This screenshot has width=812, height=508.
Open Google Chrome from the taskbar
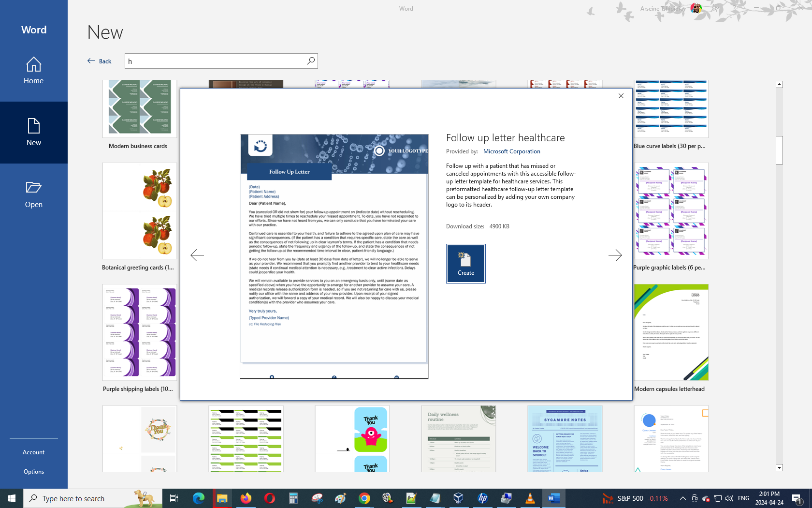click(364, 498)
